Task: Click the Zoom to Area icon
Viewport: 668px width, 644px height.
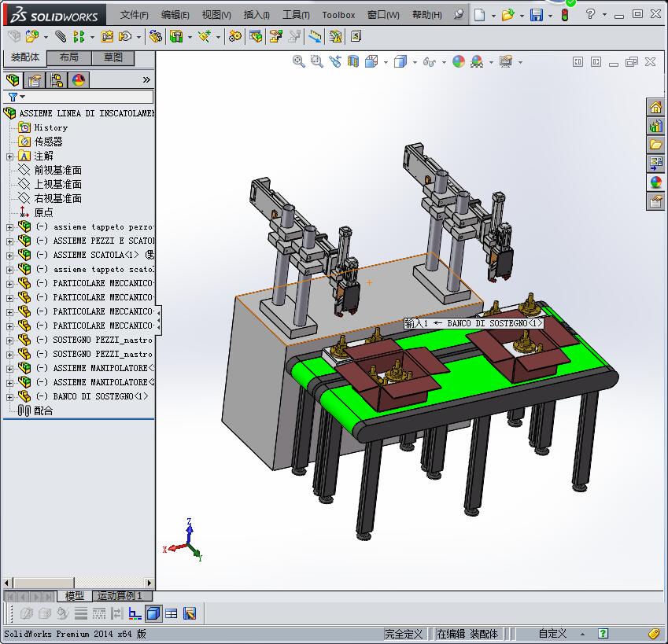Action: point(316,62)
